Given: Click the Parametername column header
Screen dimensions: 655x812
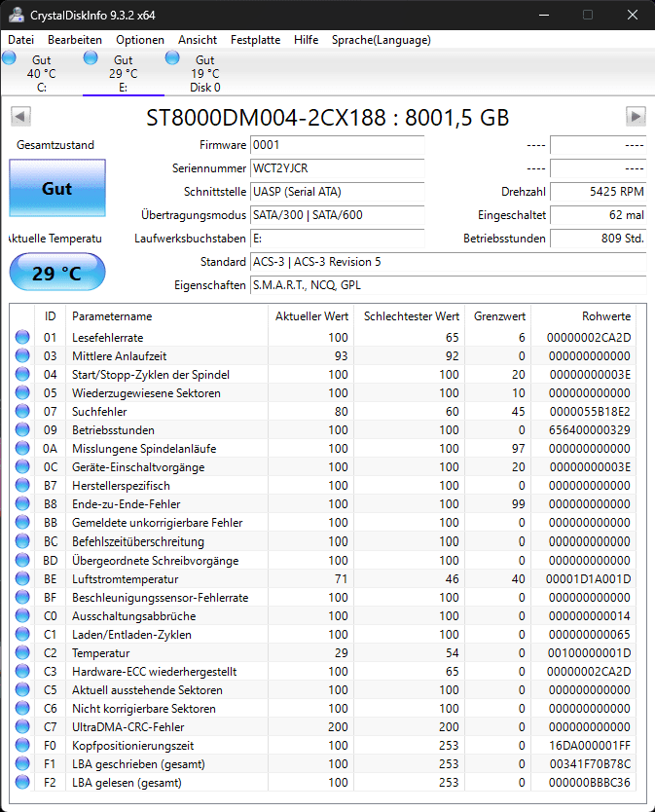Looking at the screenshot, I should tap(166, 316).
